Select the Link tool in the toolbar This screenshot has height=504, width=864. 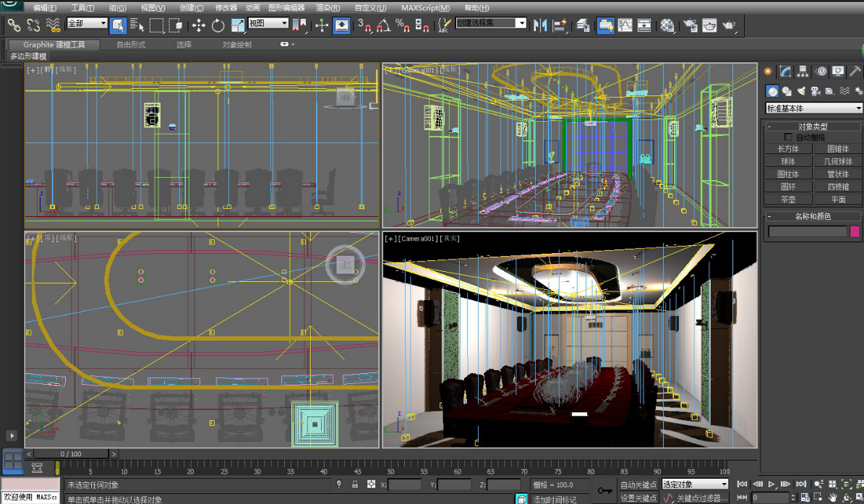tap(14, 25)
